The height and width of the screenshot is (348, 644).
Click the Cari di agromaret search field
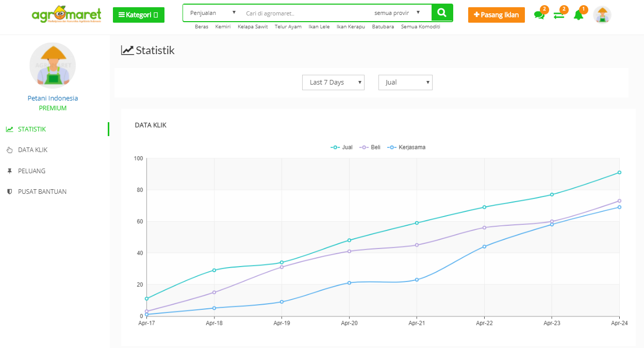[x=304, y=13]
